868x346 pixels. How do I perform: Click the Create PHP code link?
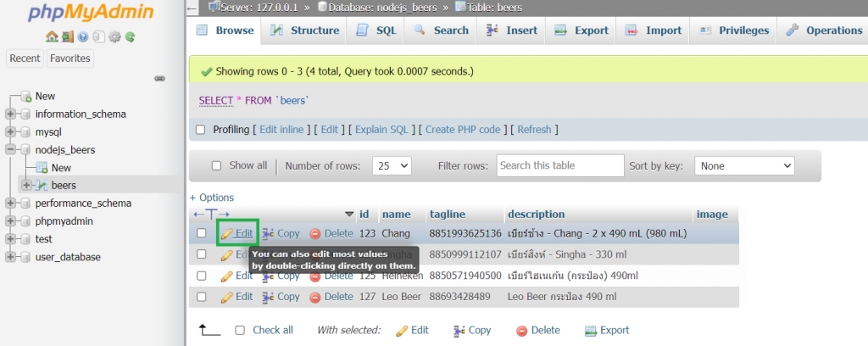click(463, 130)
